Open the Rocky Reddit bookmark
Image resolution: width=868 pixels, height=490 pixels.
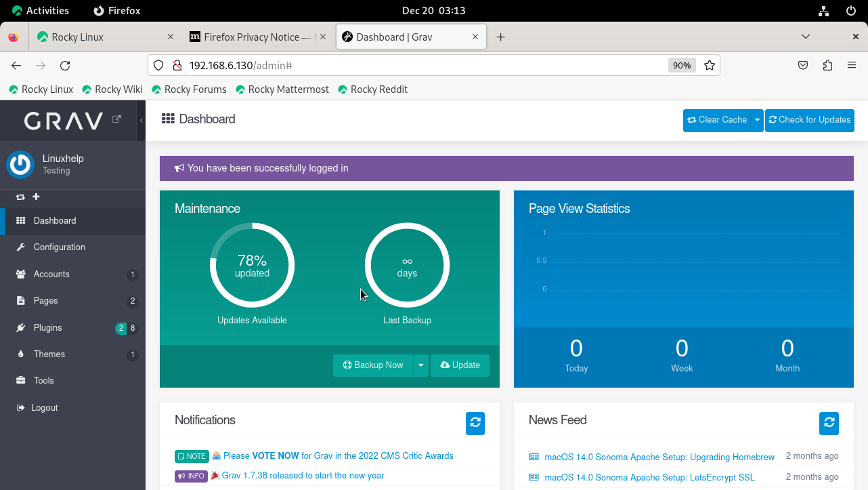click(x=373, y=89)
